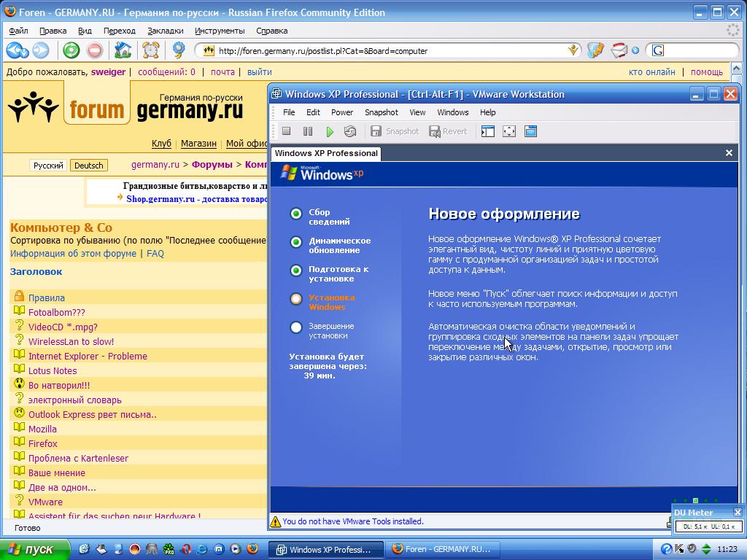Click the VMware Tools warning triangle icon
Screen dimensions: 747x560
pos(275,522)
